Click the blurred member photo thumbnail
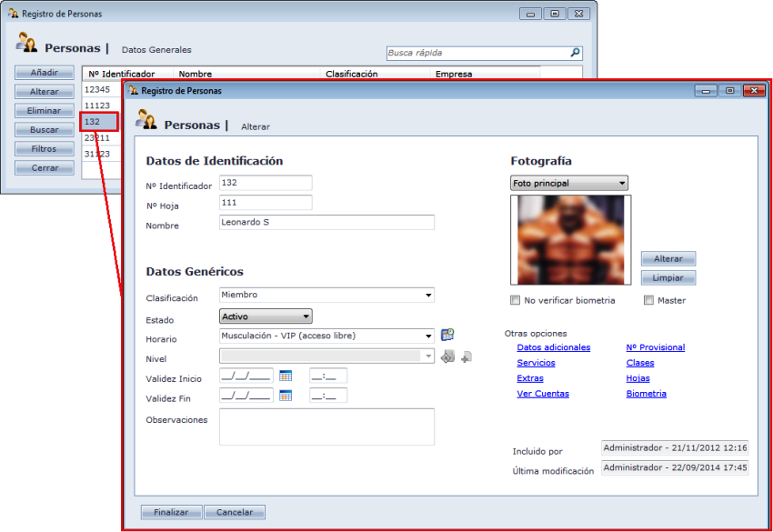773x532 pixels. coord(571,240)
